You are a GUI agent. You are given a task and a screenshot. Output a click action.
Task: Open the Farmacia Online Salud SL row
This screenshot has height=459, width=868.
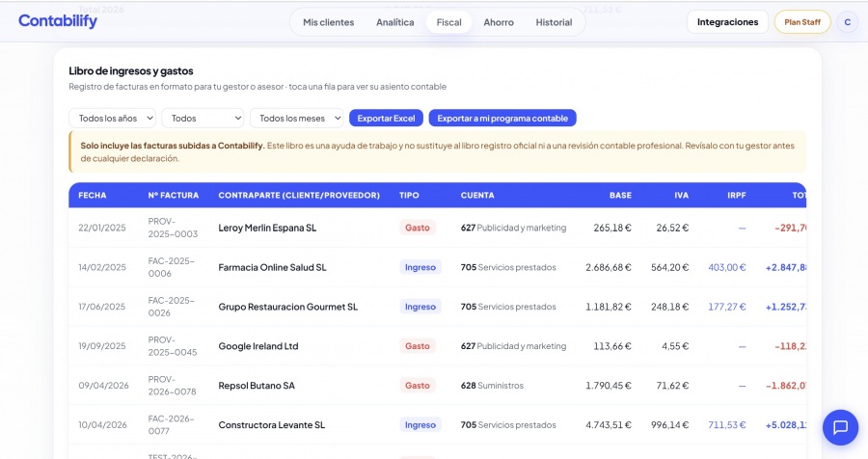coord(437,267)
